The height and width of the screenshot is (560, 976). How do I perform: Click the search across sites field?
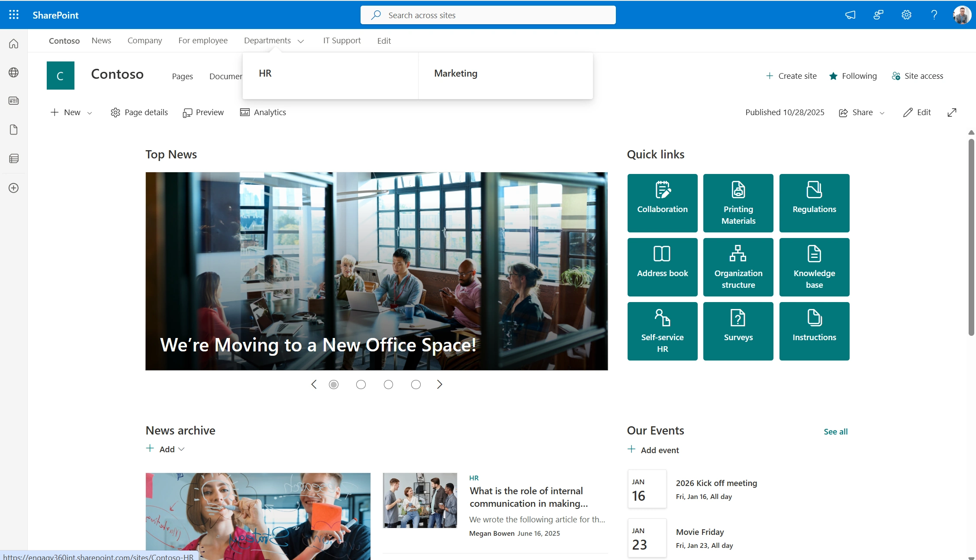(487, 15)
